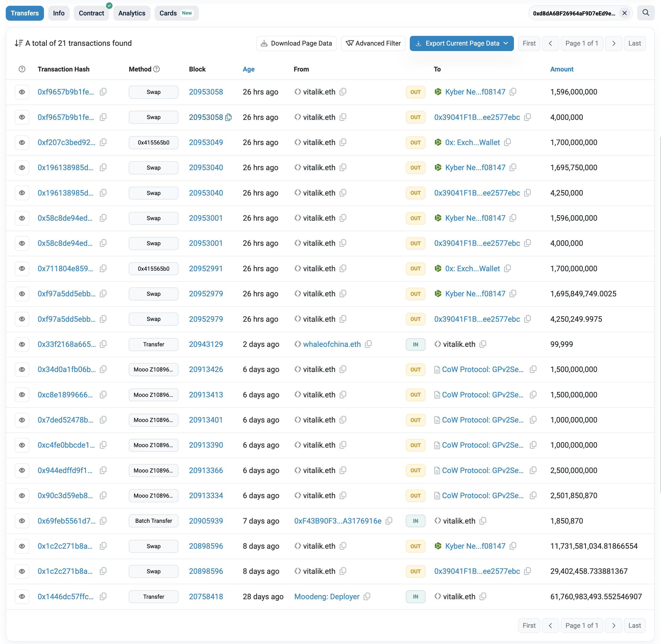Copy the Moodeng: Deployer address
The height and width of the screenshot is (644, 661).
367,597
